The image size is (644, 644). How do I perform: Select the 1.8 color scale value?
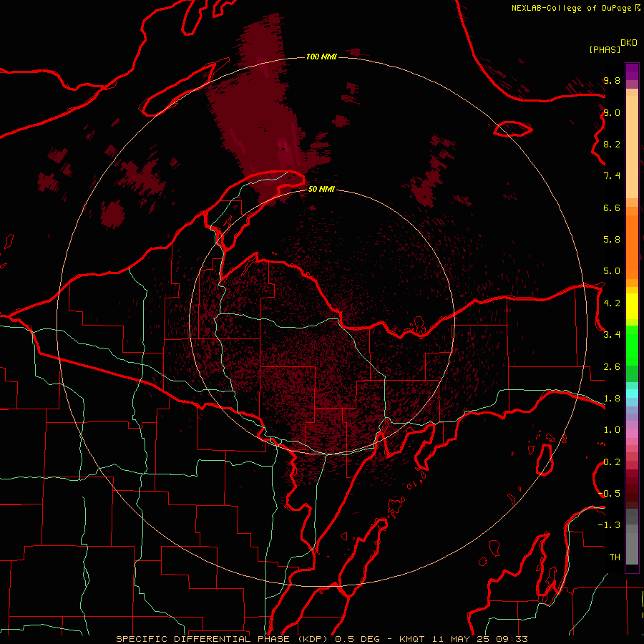[612, 399]
